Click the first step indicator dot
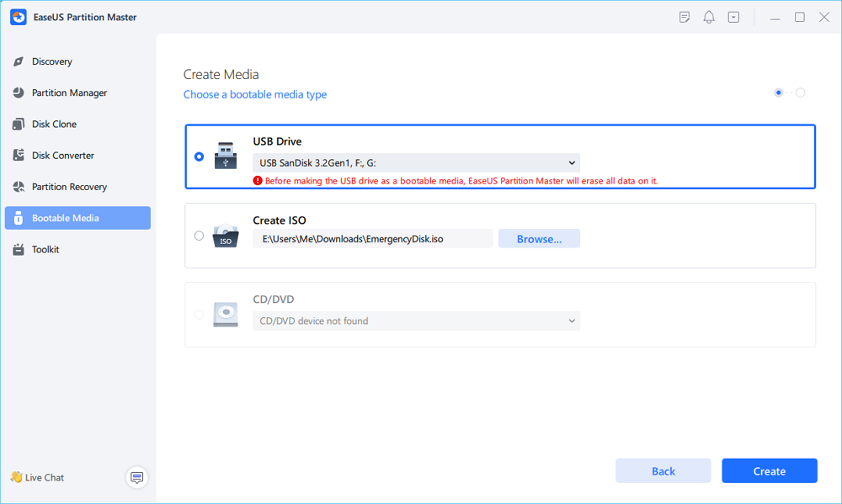Image resolution: width=842 pixels, height=504 pixels. coord(778,93)
